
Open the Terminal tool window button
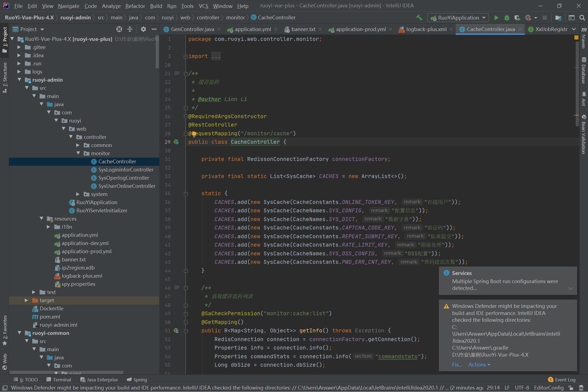coord(59,379)
